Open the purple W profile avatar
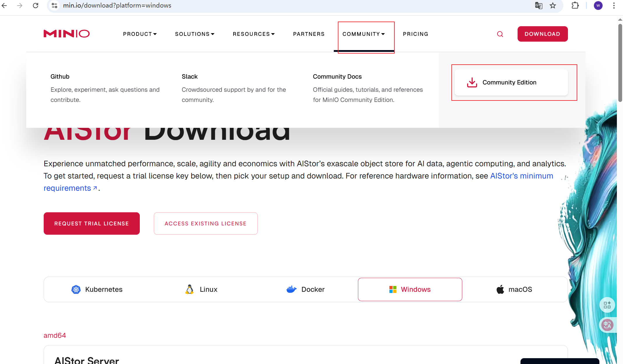This screenshot has height=364, width=623. 598,6
